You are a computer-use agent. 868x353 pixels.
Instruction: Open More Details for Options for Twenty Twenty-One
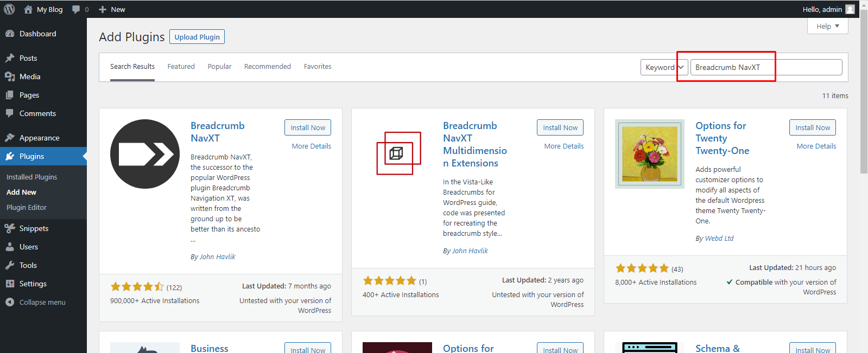click(x=816, y=146)
